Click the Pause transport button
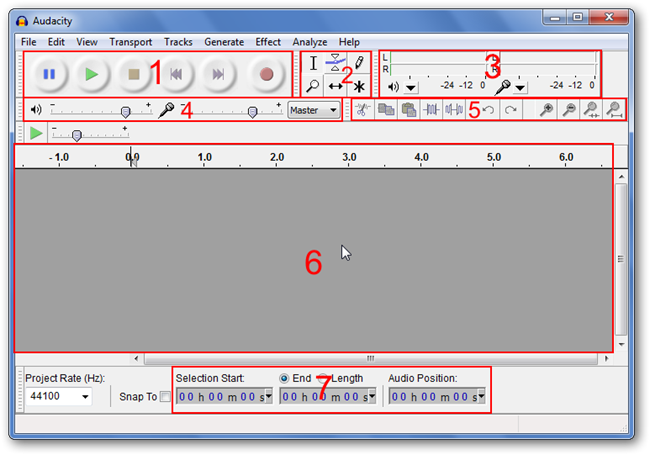Image resolution: width=650 pixels, height=455 pixels. pyautogui.click(x=49, y=74)
